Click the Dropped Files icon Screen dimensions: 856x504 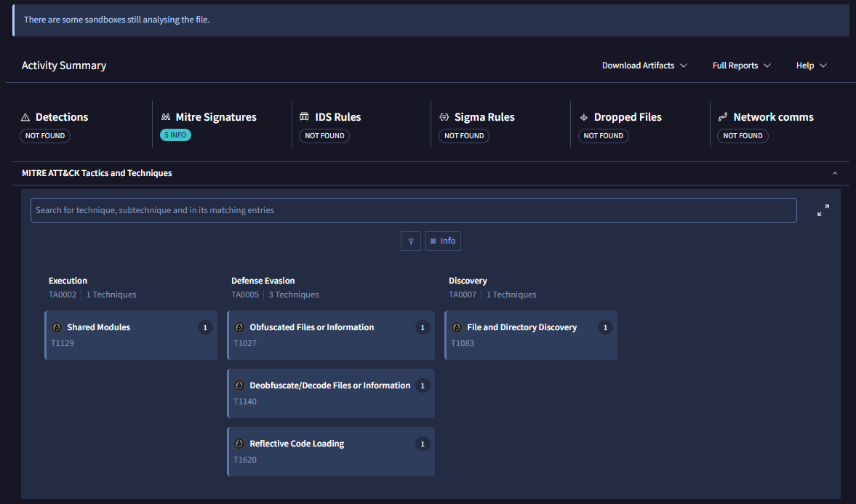coord(584,117)
